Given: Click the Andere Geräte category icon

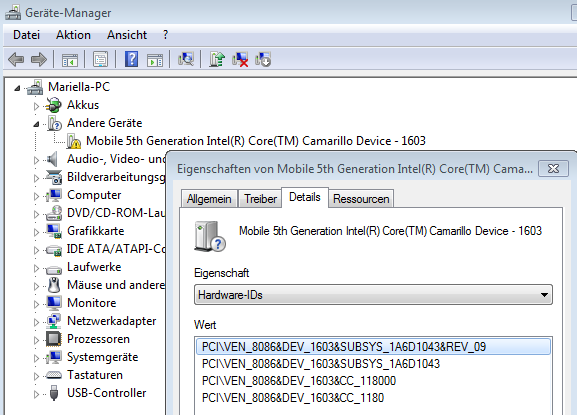Looking at the screenshot, I should coord(54,123).
